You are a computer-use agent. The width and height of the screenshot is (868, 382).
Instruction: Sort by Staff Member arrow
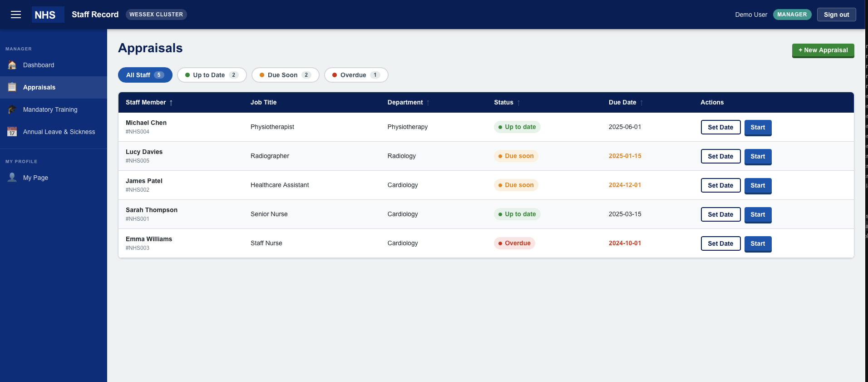(171, 103)
